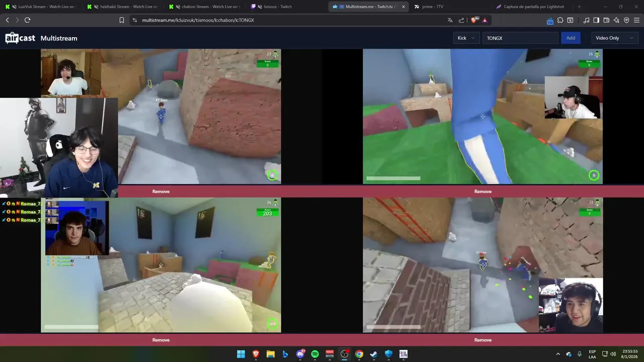The height and width of the screenshot is (362, 644).
Task: Switch to Captura de pantalla por Lightshot tab
Action: 531,7
